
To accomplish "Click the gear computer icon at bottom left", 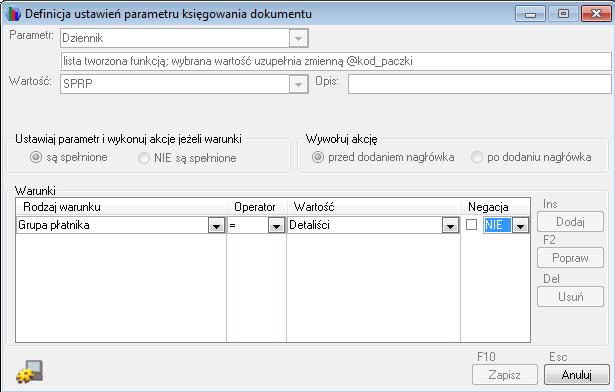I will [29, 372].
